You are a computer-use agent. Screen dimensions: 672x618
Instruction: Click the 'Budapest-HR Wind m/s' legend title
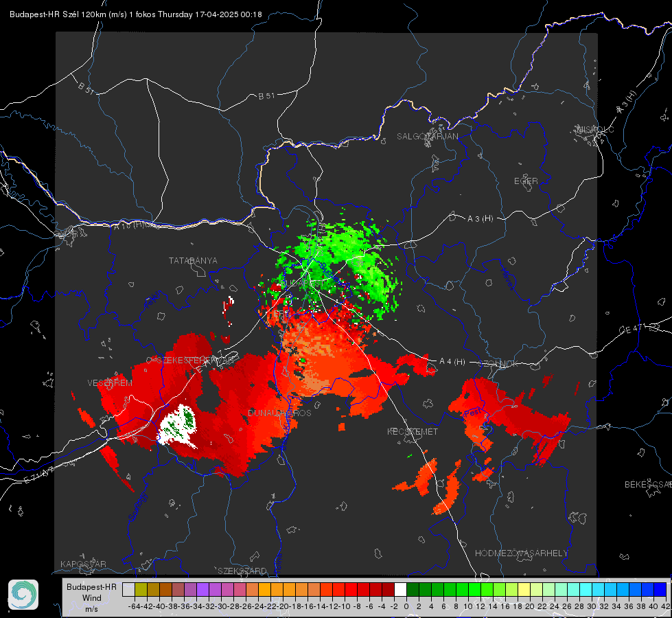click(91, 597)
